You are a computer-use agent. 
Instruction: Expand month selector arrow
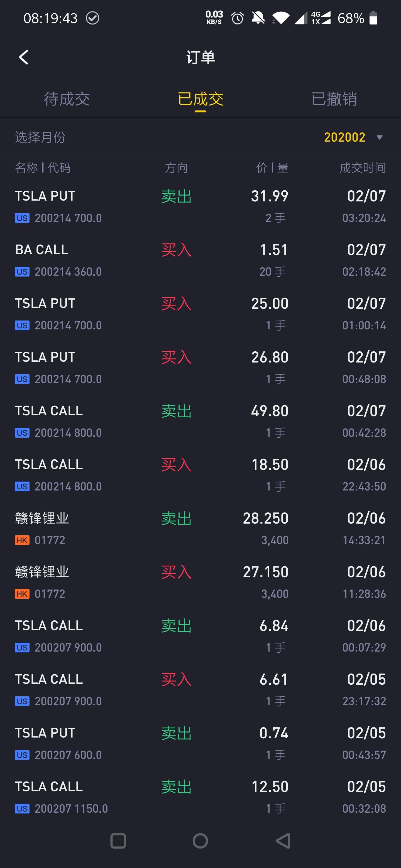click(x=379, y=137)
